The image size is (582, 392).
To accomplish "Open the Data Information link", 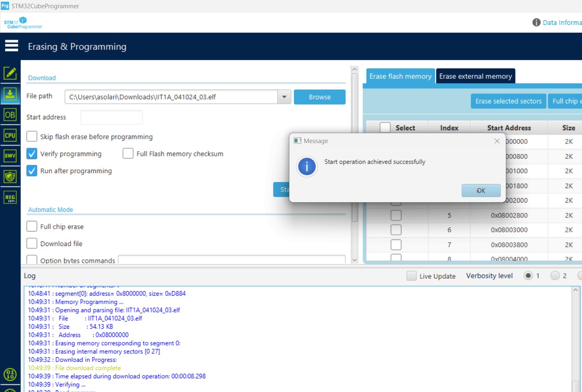I will (x=562, y=22).
